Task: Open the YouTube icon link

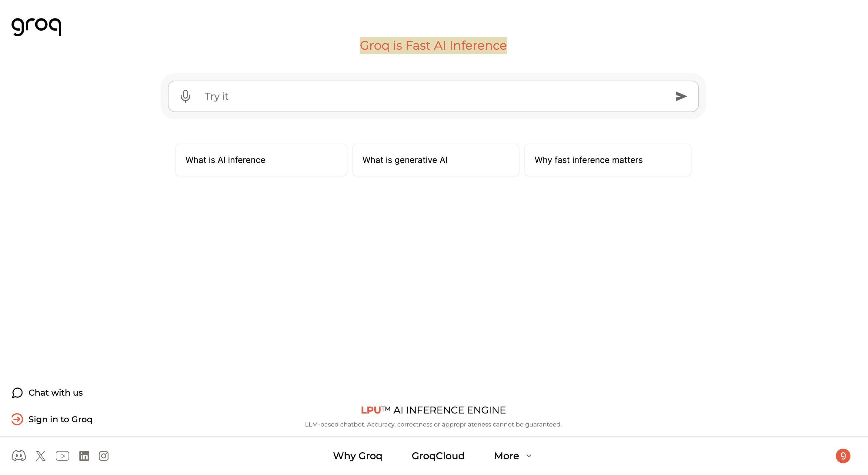Action: [62, 456]
